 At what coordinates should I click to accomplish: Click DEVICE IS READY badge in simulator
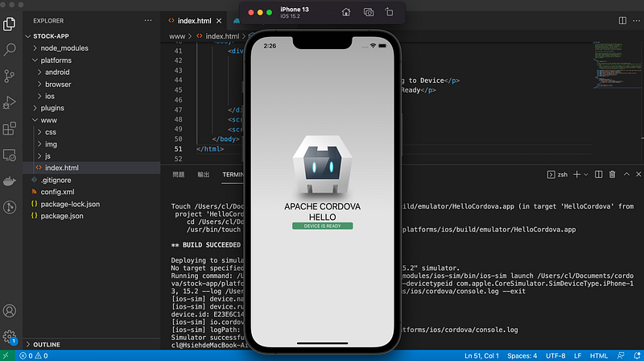coord(323,226)
